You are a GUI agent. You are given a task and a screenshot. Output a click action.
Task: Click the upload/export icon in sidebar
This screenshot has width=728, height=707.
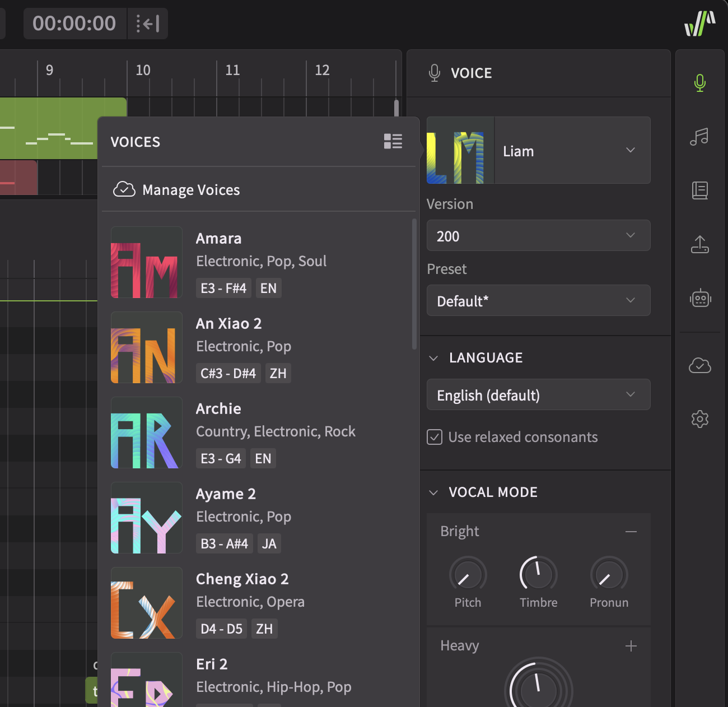tap(699, 244)
